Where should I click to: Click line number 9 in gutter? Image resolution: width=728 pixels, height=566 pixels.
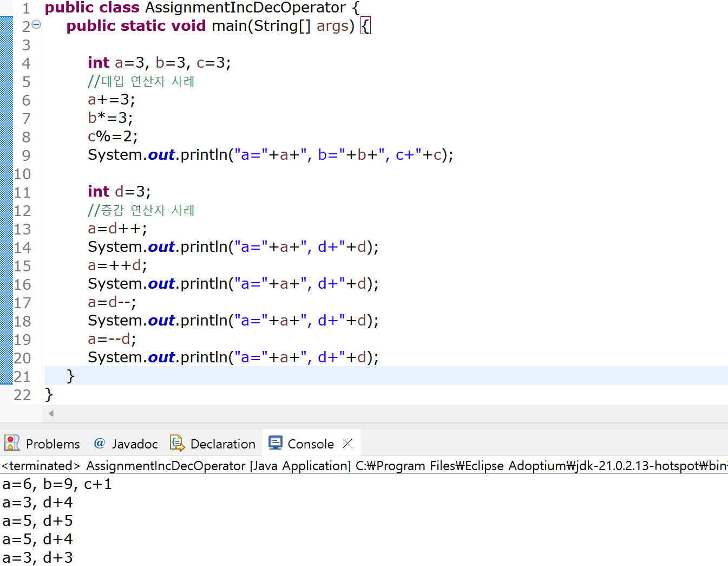tap(26, 155)
